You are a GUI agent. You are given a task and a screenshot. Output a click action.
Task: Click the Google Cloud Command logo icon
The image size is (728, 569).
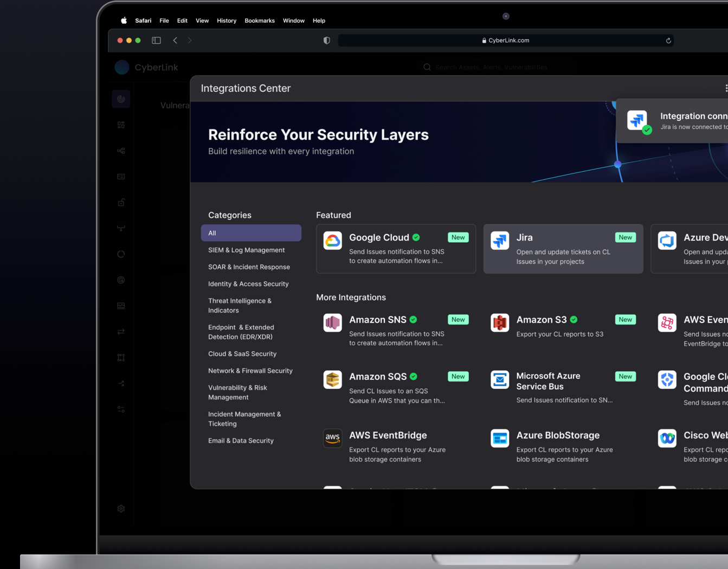pos(667,380)
